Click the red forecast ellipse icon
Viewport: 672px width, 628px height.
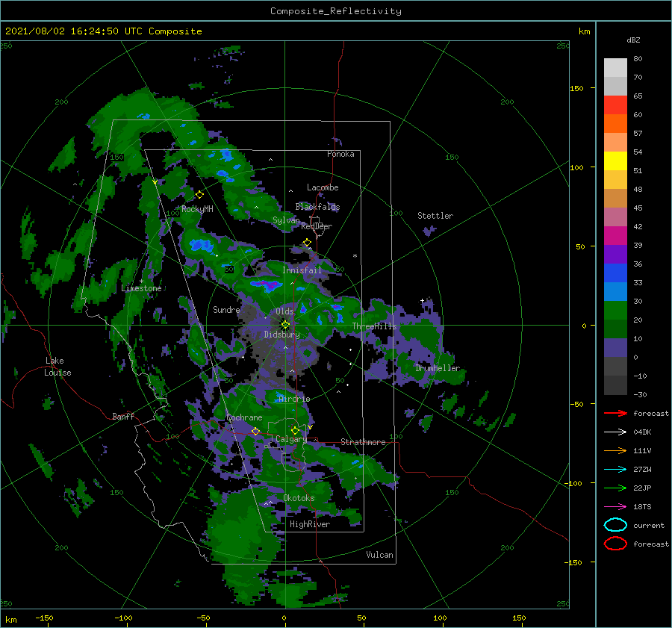pos(615,544)
